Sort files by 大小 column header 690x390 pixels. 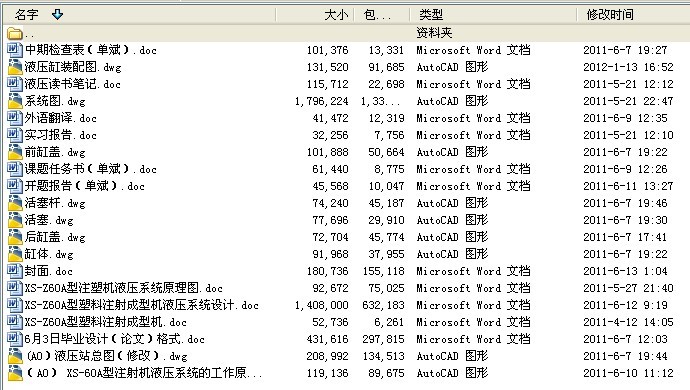tap(315, 15)
